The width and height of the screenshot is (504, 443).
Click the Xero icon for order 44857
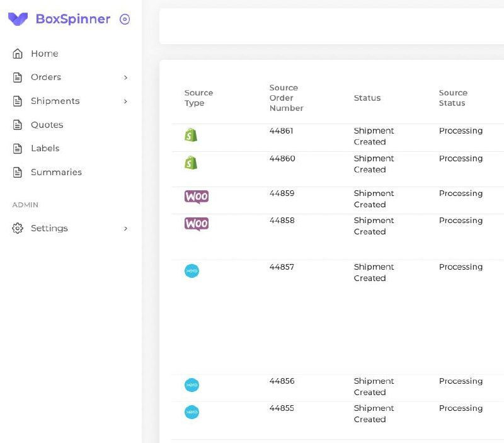(192, 271)
